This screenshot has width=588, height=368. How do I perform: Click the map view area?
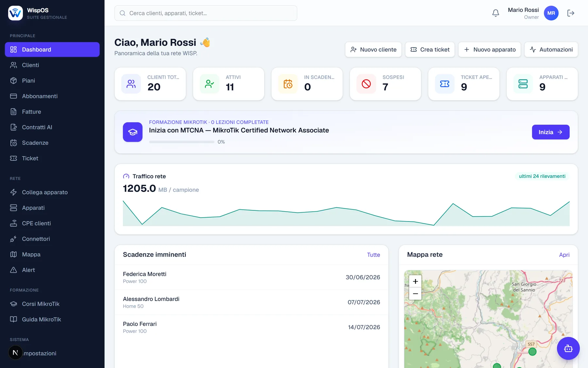[488, 319]
